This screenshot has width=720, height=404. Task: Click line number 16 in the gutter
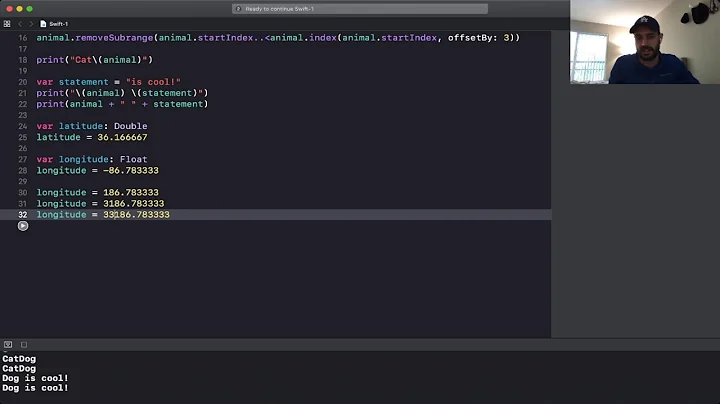(x=22, y=38)
